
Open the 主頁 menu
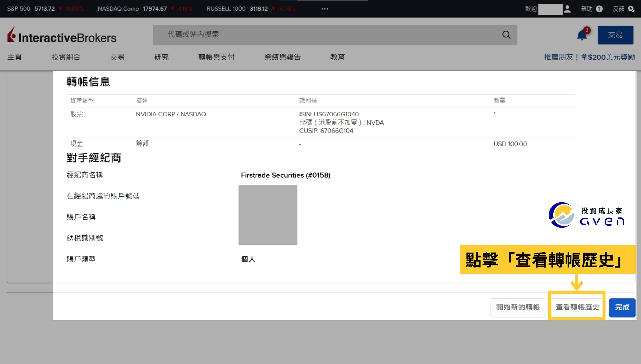(x=15, y=57)
